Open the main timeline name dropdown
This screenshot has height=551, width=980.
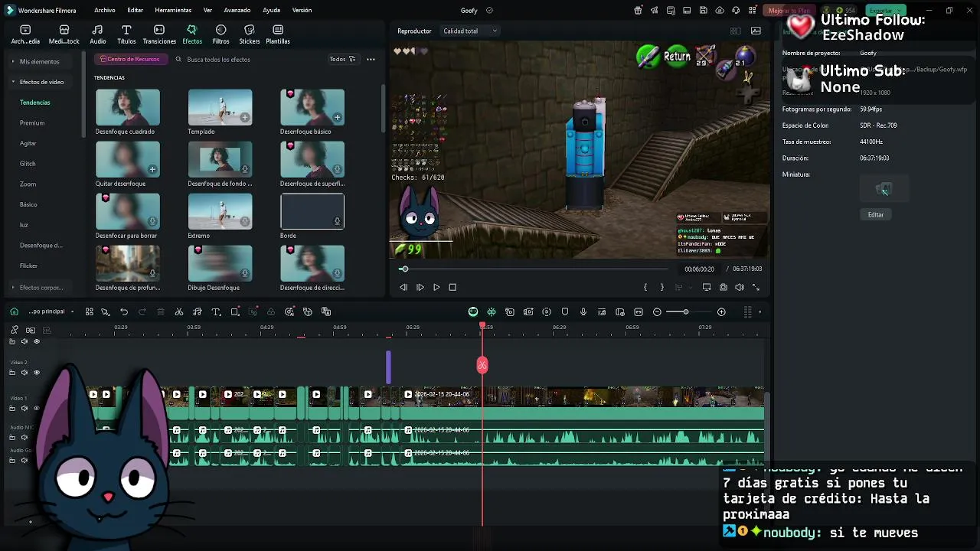(51, 311)
